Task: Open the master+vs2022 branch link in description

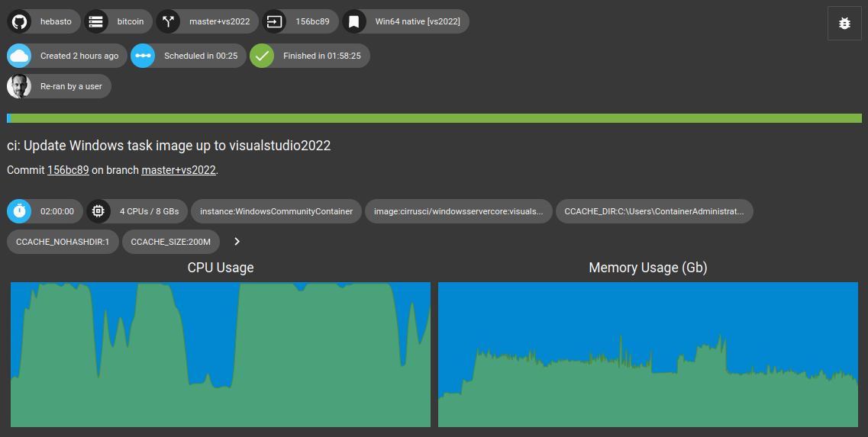Action: pos(178,170)
